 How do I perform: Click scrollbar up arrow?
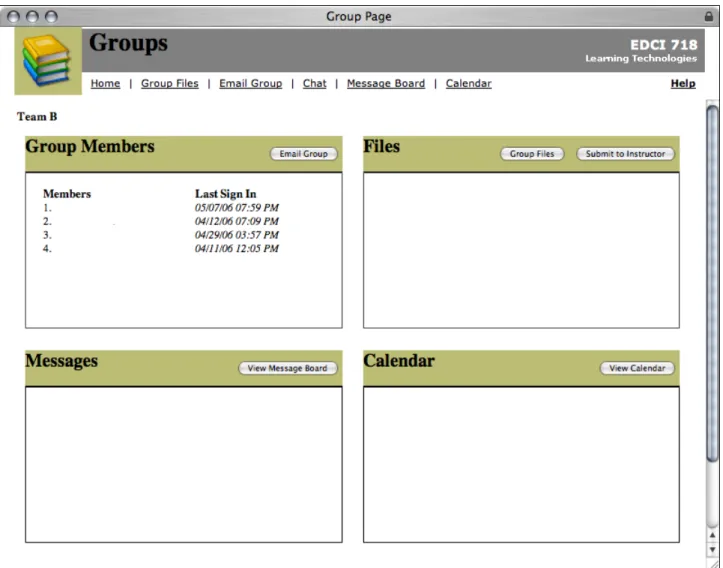point(712,535)
